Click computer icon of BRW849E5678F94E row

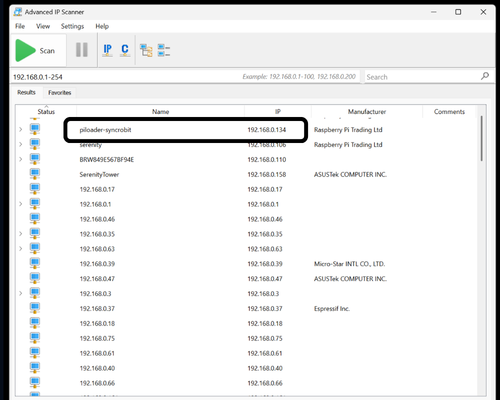(x=35, y=159)
